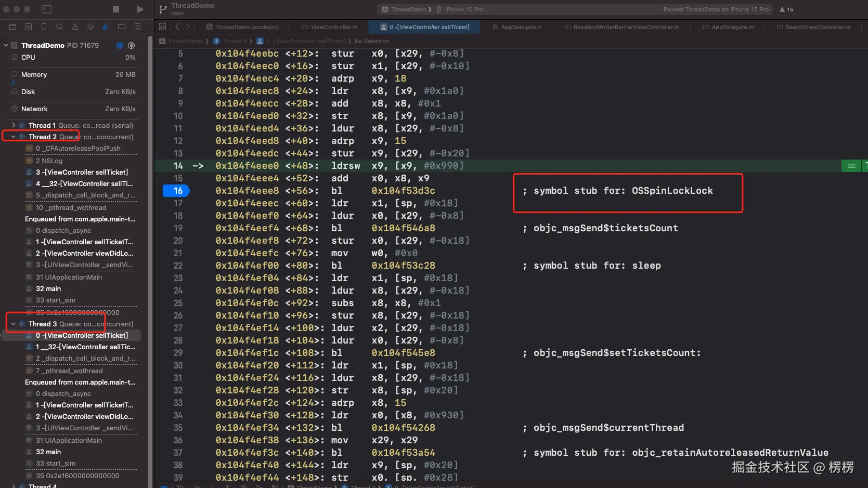The image size is (868, 488).
Task: Switch to ThreadDemo.xcodeproj tab
Action: 242,27
